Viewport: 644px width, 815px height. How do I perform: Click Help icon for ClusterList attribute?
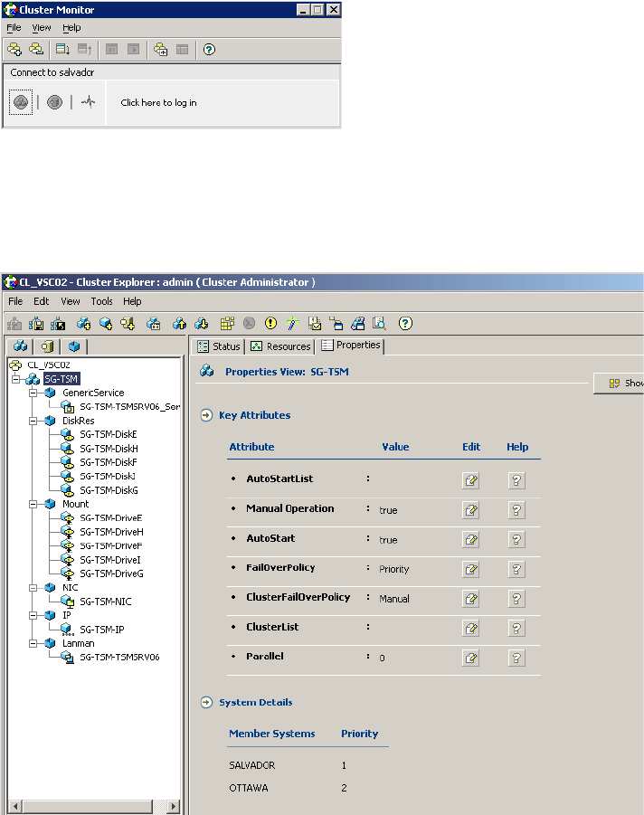click(516, 629)
